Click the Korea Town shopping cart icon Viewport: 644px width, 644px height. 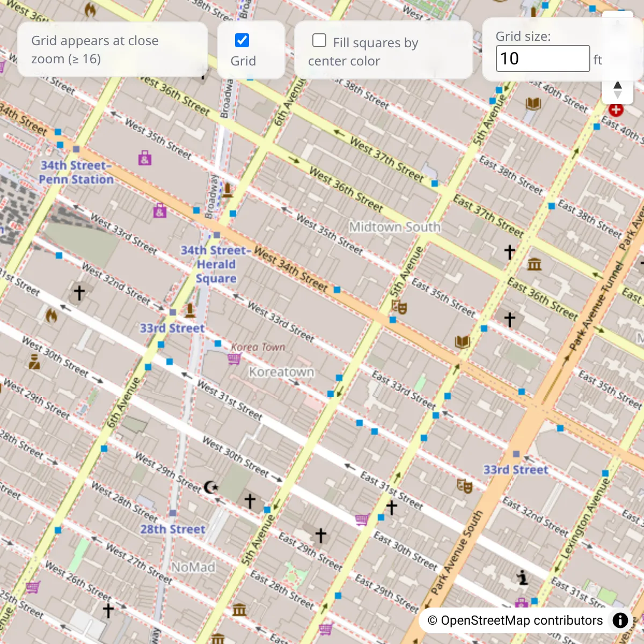234,359
